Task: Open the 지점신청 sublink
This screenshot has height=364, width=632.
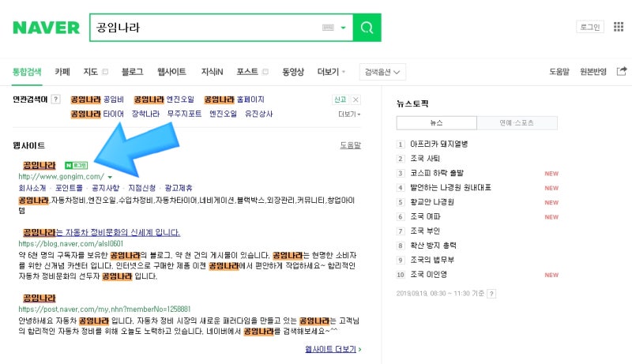Action: click(x=142, y=188)
